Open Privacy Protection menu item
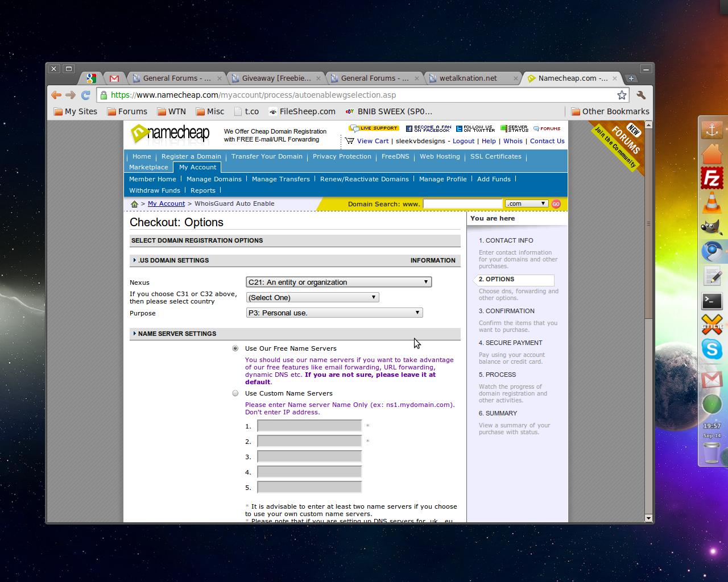Viewport: 728px width, 582px height. point(342,156)
